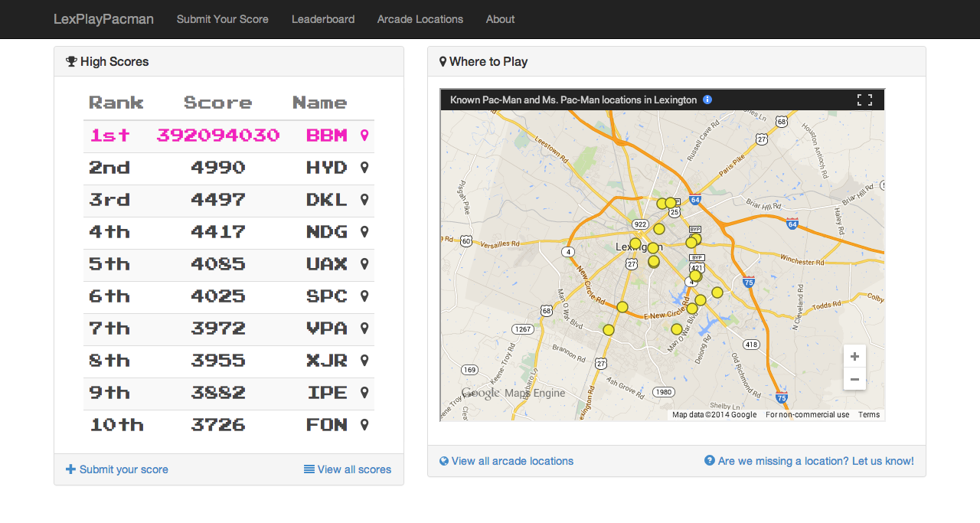This screenshot has height=523, width=980.
Task: Click the map pin icon for DKL
Action: point(364,200)
